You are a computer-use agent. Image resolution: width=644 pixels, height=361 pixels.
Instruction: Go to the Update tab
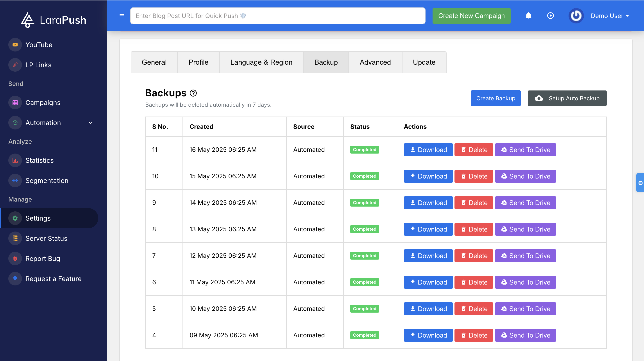click(424, 62)
